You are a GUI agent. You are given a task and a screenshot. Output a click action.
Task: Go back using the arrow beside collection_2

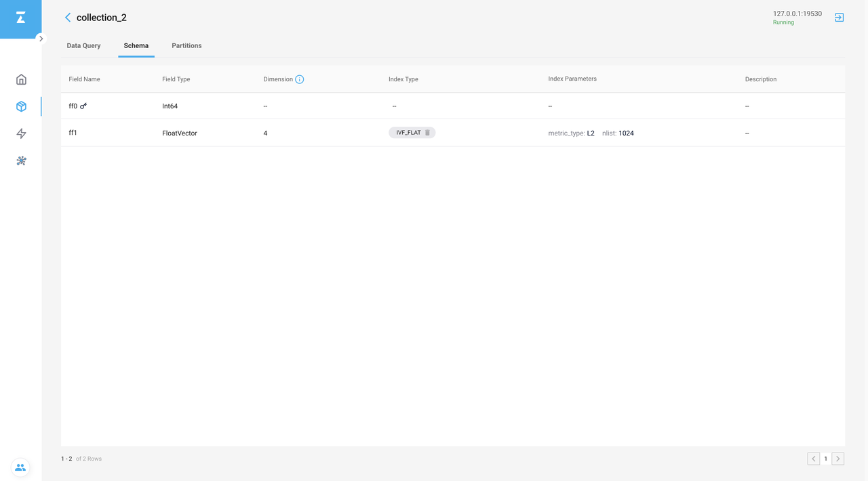point(68,18)
